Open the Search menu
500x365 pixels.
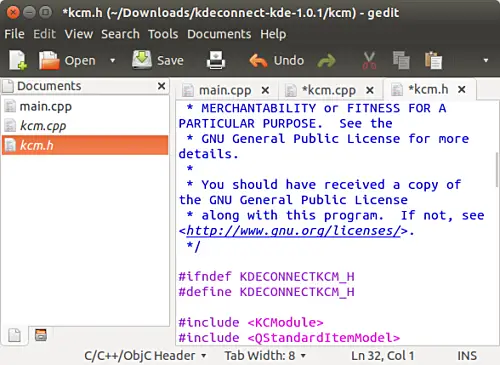(x=120, y=34)
